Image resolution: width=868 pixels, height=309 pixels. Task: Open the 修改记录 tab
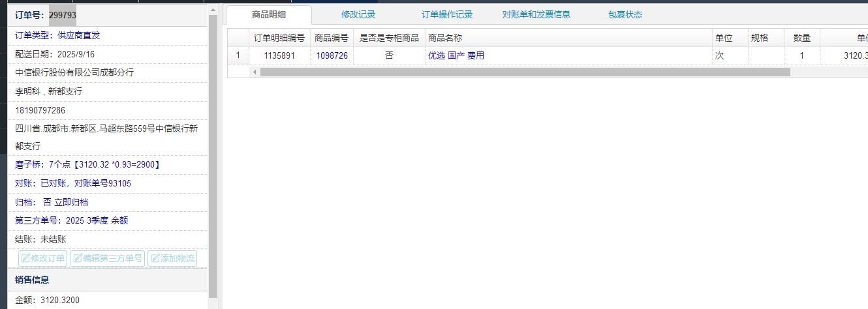pyautogui.click(x=358, y=14)
